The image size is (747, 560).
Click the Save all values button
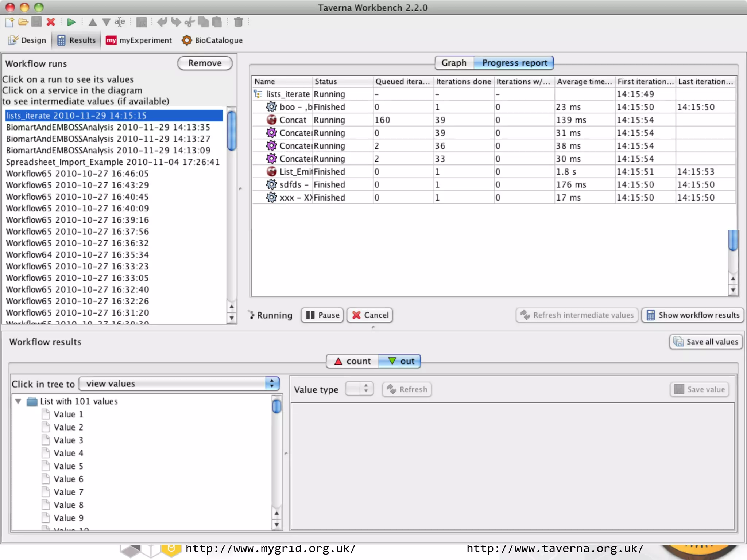[x=706, y=342]
